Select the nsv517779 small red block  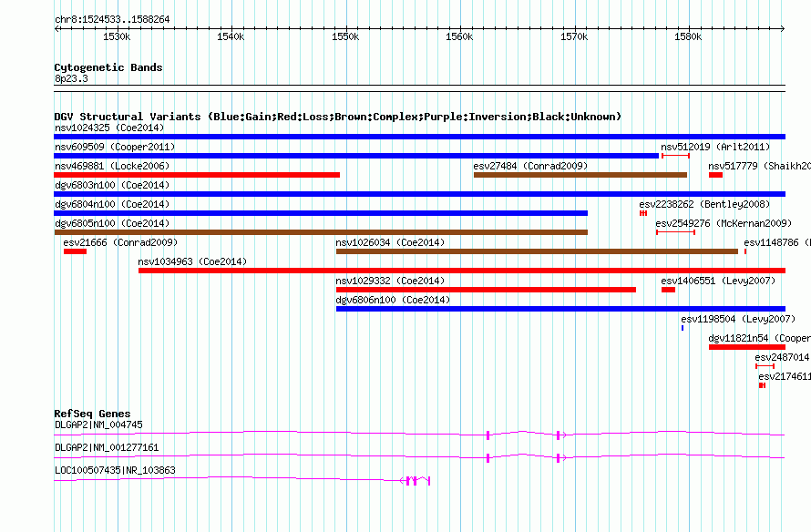715,175
